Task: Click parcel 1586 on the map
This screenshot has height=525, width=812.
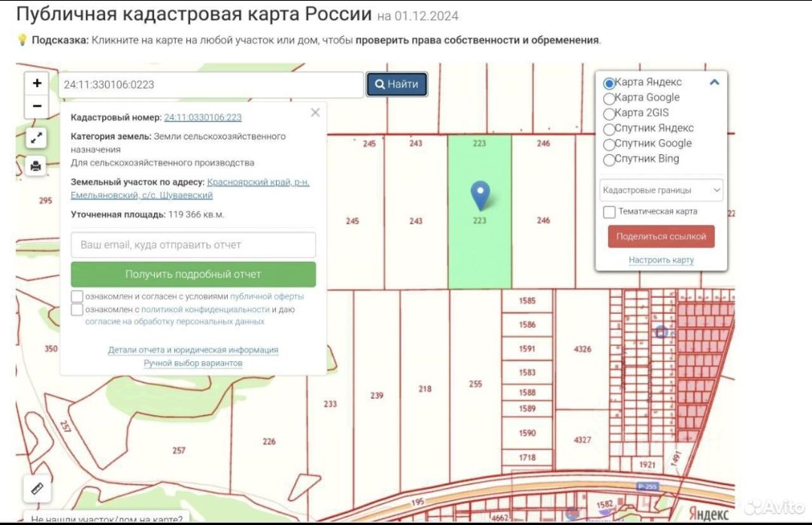Action: click(x=527, y=324)
